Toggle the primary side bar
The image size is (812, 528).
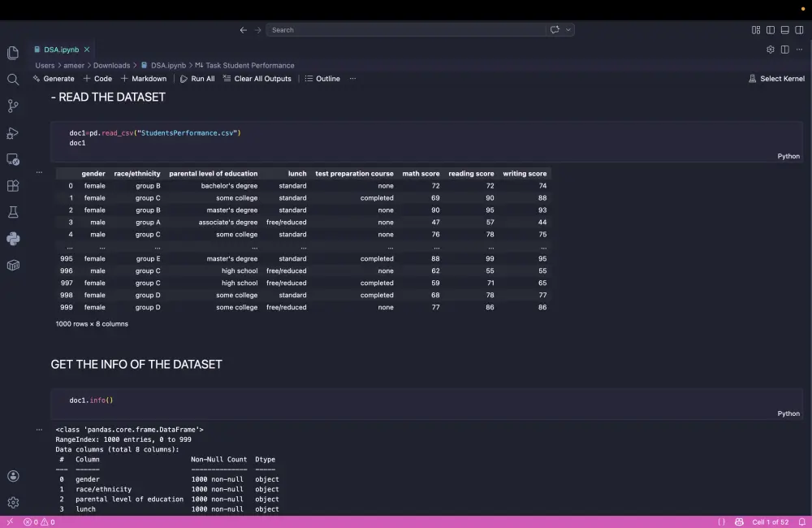click(x=771, y=30)
